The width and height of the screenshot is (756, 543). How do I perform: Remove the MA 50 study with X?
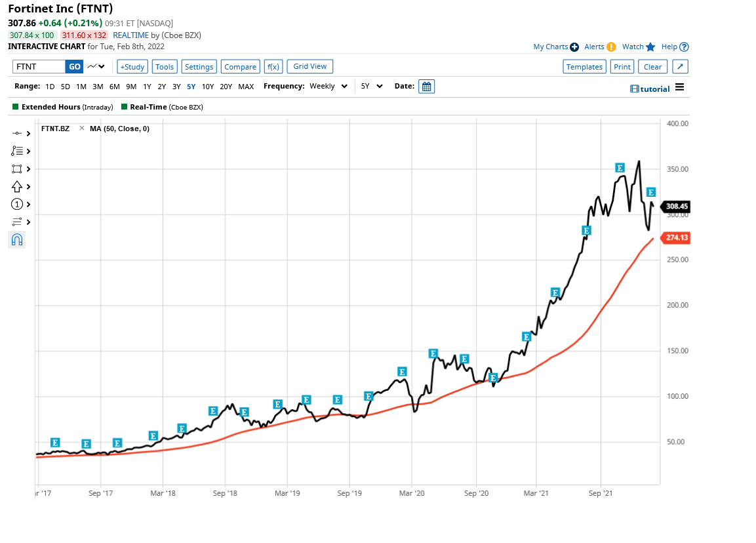[x=82, y=129]
